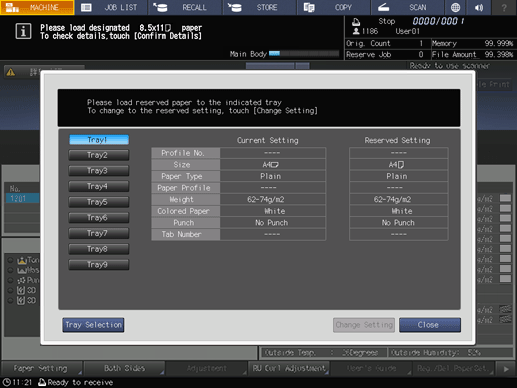Click the Main Body progress bar
The image size is (517, 388).
(x=304, y=54)
